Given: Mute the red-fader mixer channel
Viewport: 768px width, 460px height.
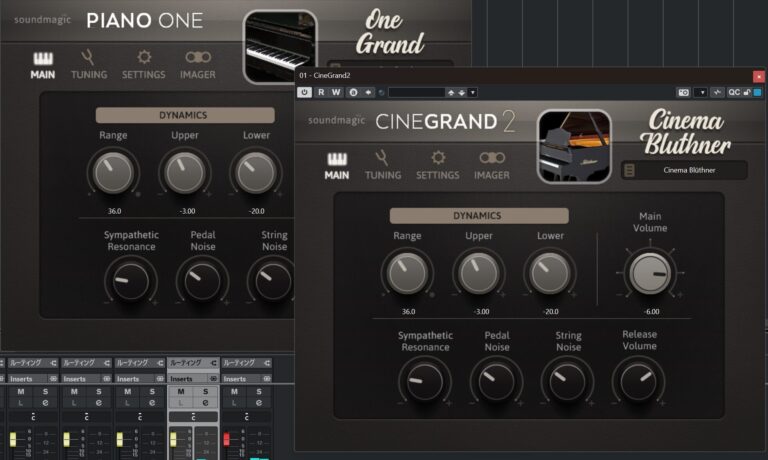Looking at the screenshot, I should [234, 391].
